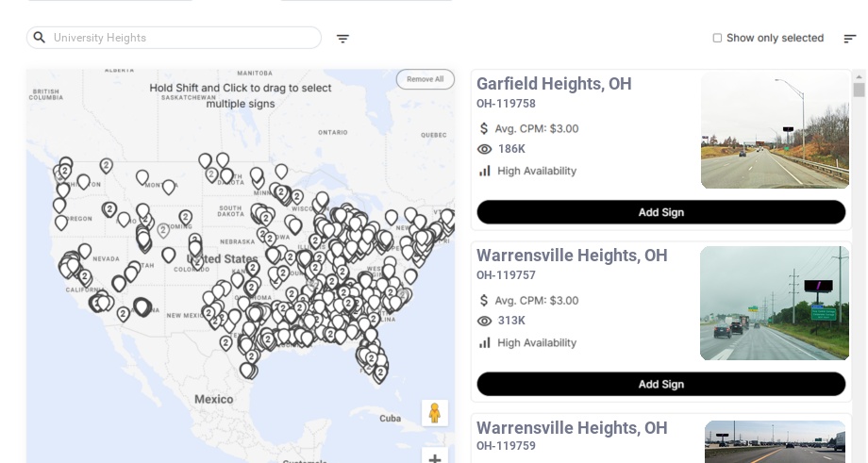Click Garfield Heights 186K impressions eye icon
This screenshot has width=868, height=463.
(485, 149)
